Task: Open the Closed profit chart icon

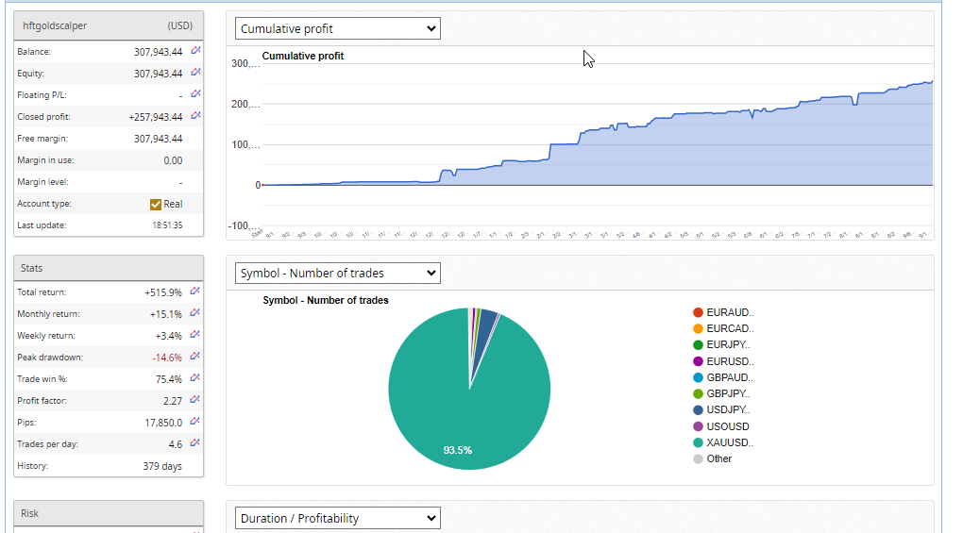Action: pos(195,116)
